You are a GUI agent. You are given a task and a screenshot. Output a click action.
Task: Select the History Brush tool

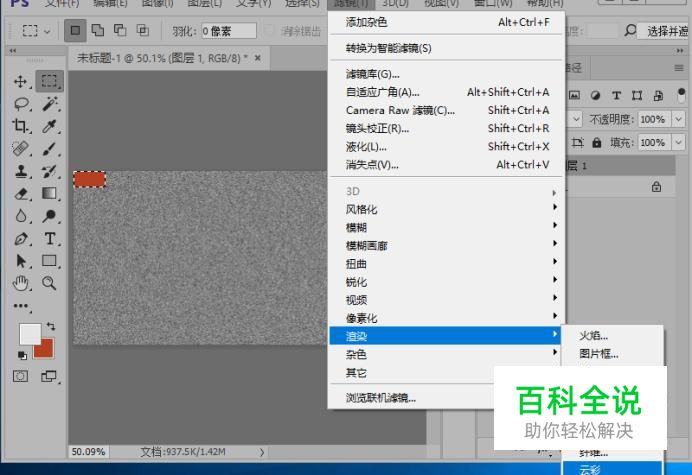pyautogui.click(x=49, y=171)
